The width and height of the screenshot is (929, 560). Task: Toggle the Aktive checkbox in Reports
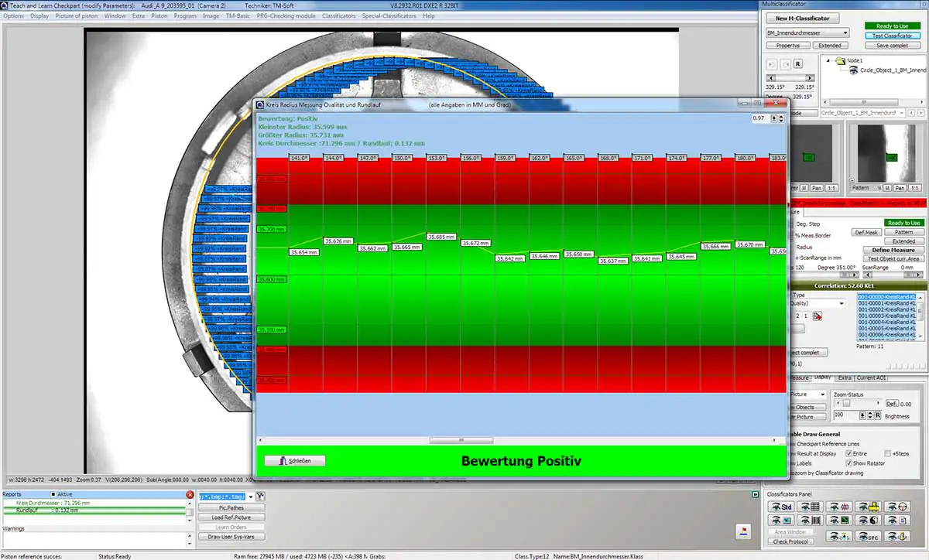(x=53, y=494)
